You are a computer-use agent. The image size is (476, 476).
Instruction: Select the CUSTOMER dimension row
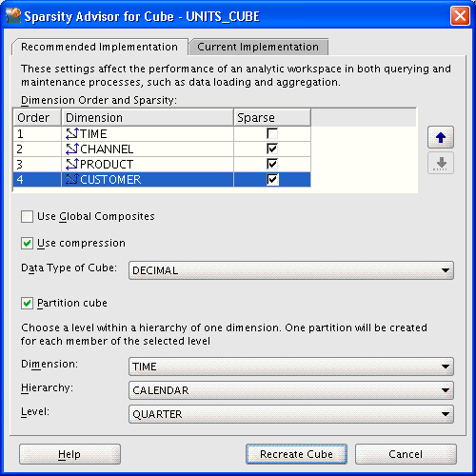point(162,179)
